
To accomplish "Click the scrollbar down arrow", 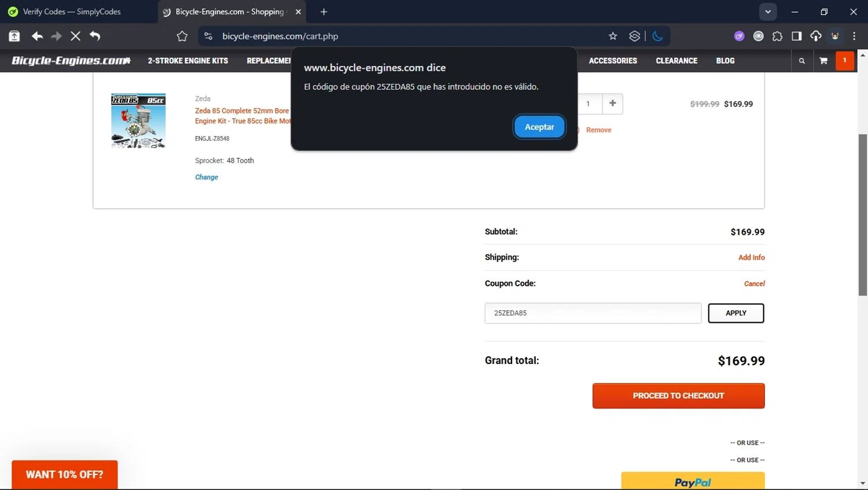I will point(863,483).
